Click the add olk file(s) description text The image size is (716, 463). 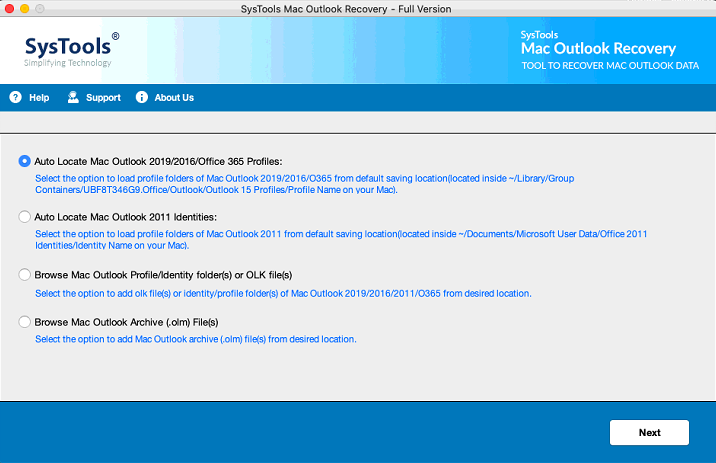(x=283, y=294)
